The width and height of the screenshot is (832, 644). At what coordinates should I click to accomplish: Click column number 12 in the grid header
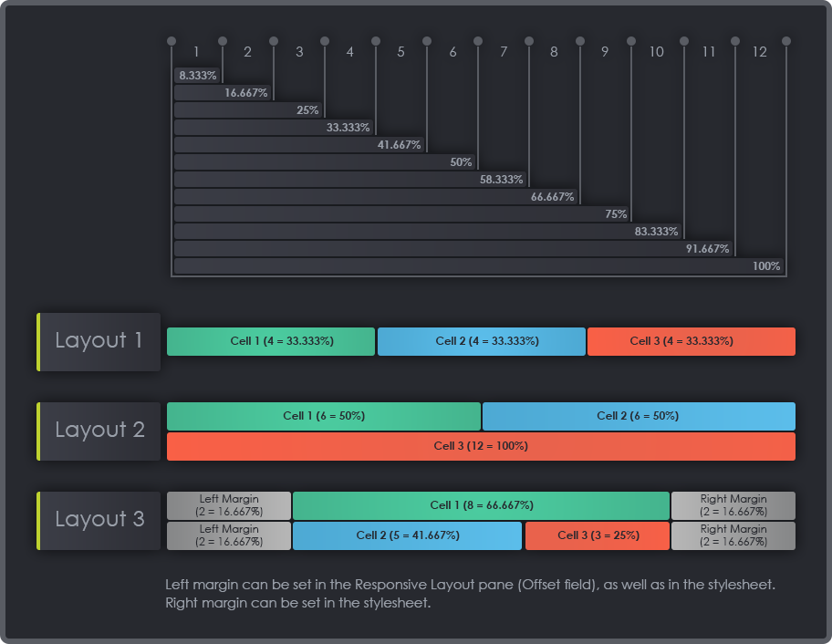coord(760,53)
